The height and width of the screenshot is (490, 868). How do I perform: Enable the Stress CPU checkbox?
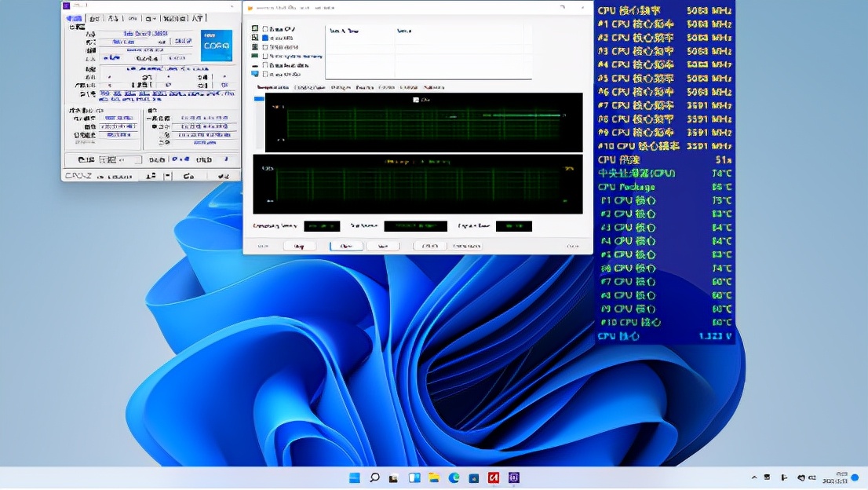click(x=265, y=29)
